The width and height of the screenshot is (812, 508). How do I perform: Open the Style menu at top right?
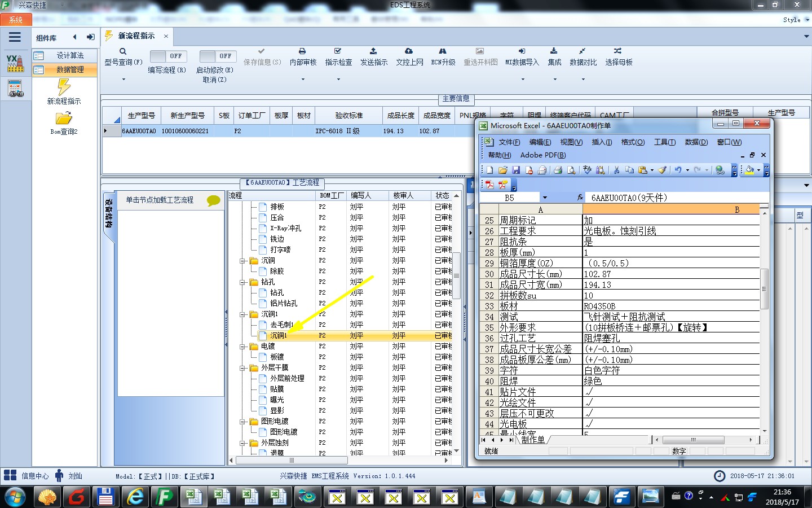tap(795, 20)
